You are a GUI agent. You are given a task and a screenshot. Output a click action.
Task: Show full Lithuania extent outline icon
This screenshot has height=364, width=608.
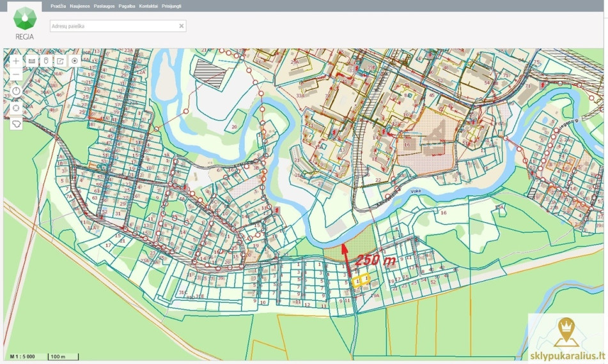(x=16, y=124)
